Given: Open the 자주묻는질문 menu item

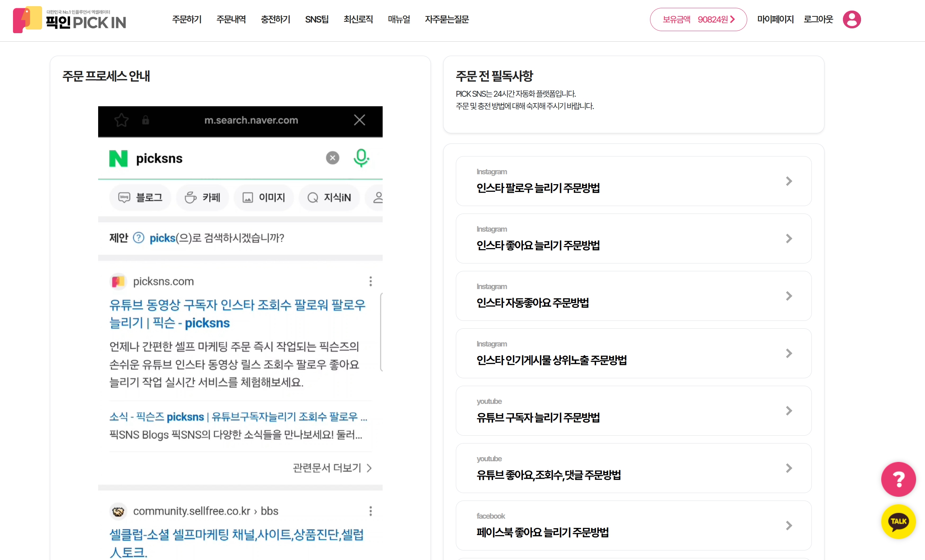Looking at the screenshot, I should (x=447, y=19).
